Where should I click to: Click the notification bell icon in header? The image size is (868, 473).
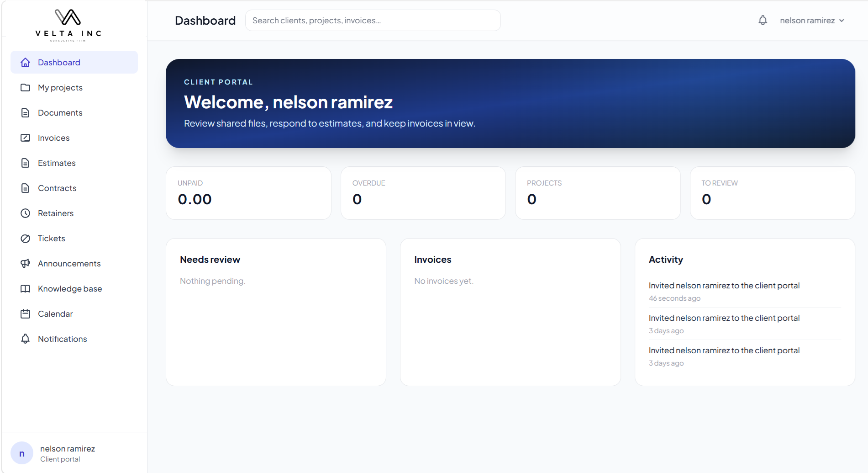point(763,20)
